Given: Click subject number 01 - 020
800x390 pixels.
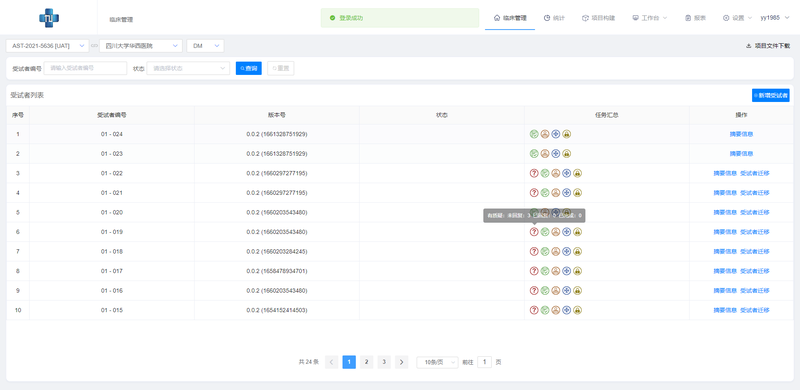Looking at the screenshot, I should [112, 212].
